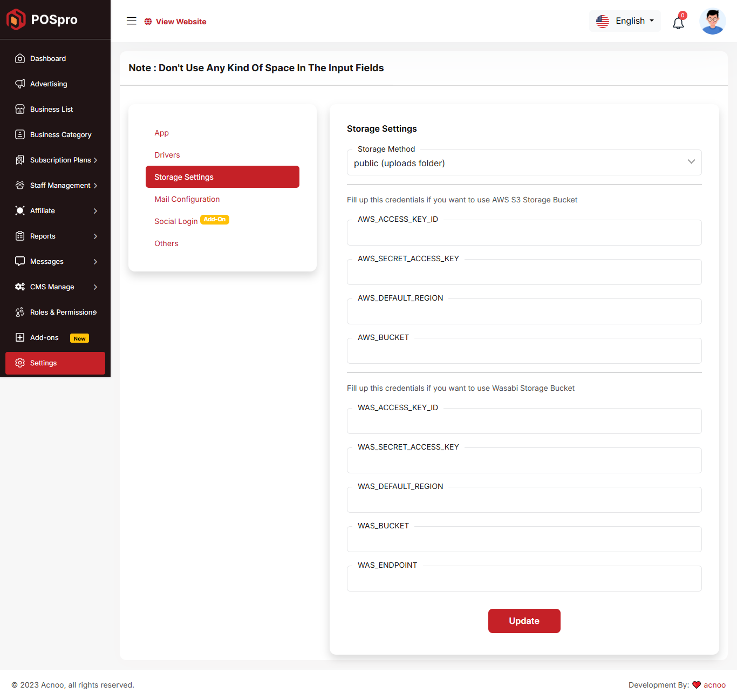The image size is (737, 700).
Task: Open Add-ons menu item
Action: tap(55, 337)
